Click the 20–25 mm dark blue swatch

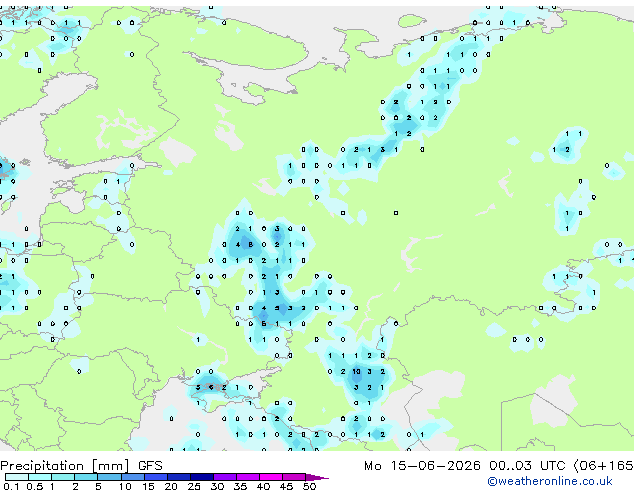click(x=179, y=477)
